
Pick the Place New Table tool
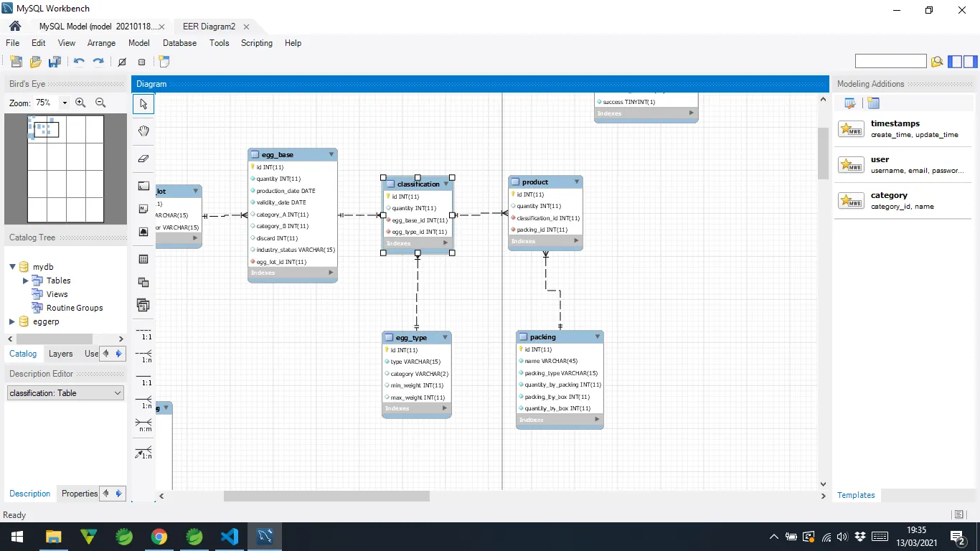[x=143, y=259]
